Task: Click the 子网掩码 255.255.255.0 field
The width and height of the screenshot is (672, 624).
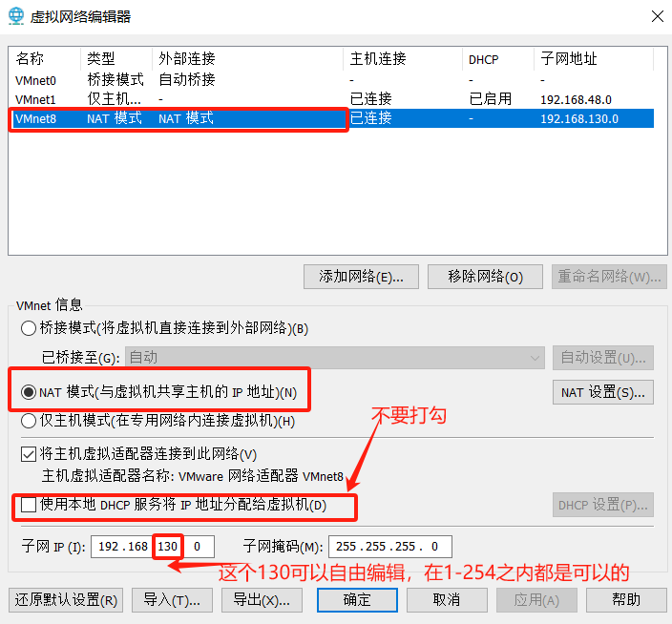Action: click(x=390, y=547)
